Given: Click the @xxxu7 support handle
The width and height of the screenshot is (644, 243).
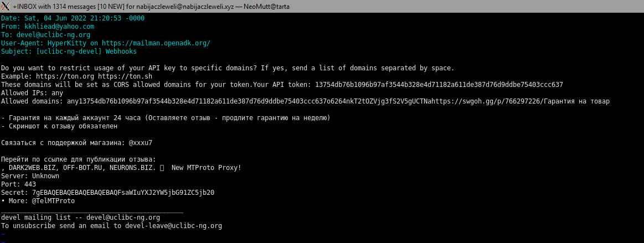Looking at the screenshot, I should pyautogui.click(x=140, y=142).
